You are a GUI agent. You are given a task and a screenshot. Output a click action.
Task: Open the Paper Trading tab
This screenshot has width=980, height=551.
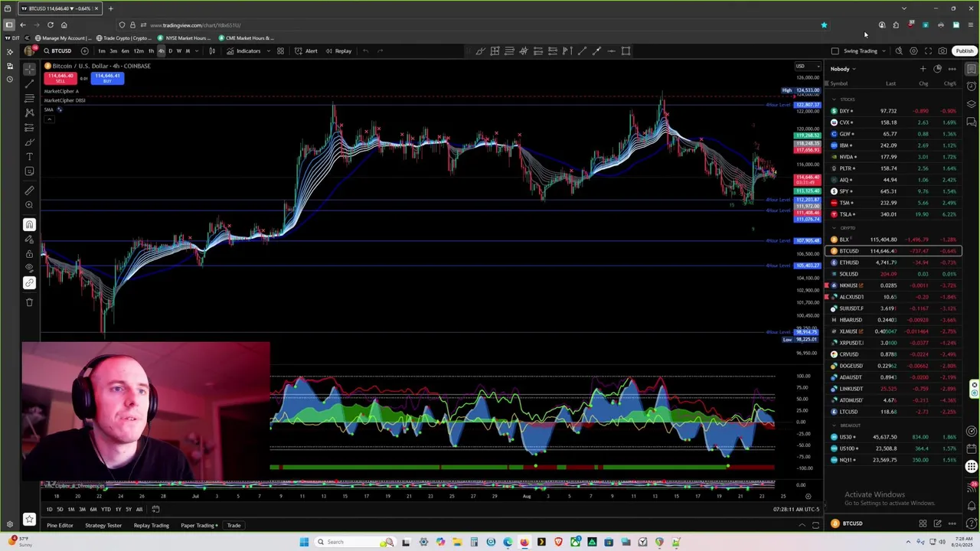(199, 526)
